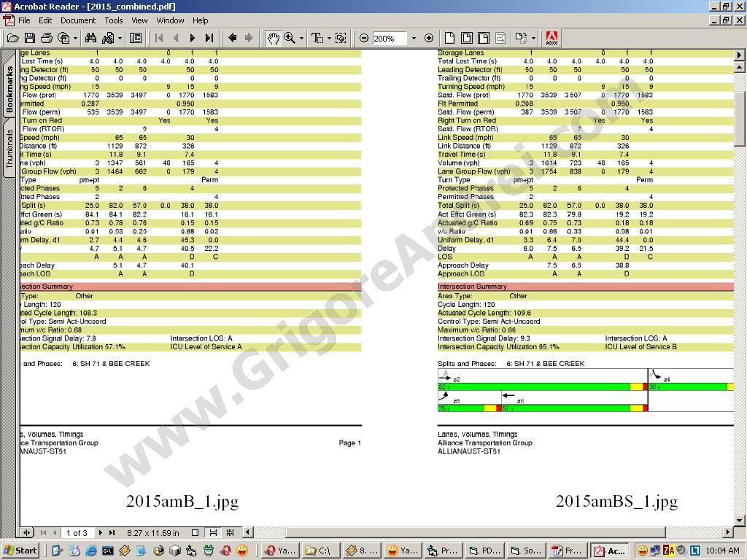747x560 pixels.
Task: Select the Graphics Select tool
Action: [341, 38]
